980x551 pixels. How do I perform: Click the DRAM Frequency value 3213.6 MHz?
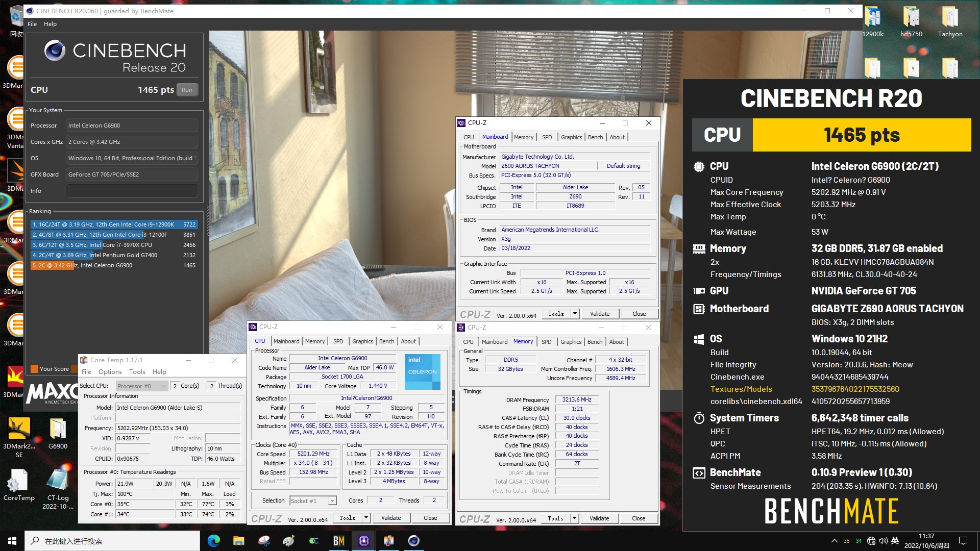577,399
